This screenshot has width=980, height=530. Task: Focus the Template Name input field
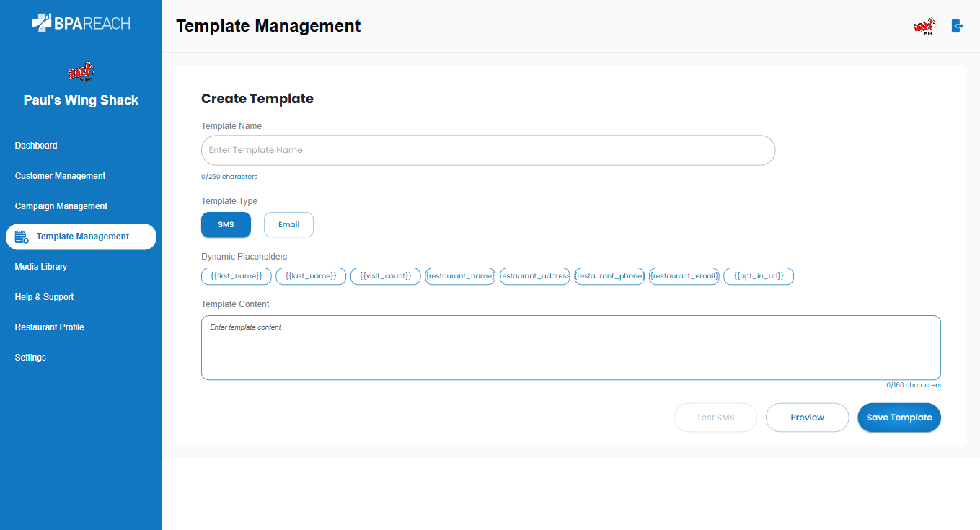pyautogui.click(x=487, y=150)
